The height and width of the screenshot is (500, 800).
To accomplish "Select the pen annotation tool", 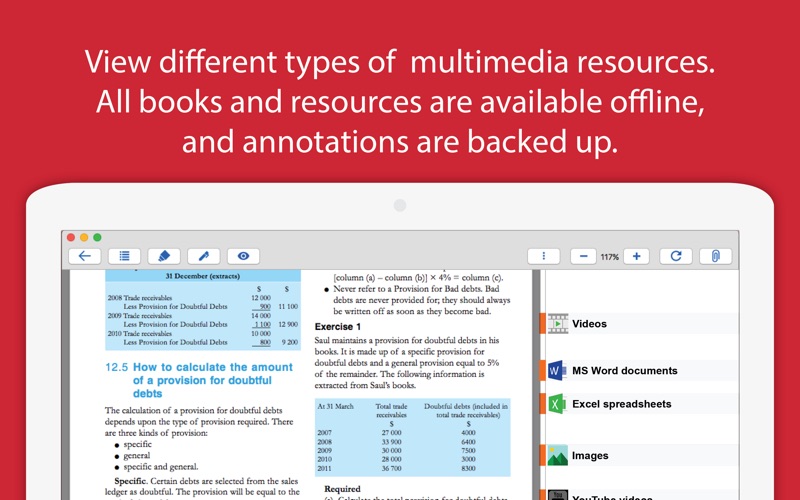I will tap(204, 256).
